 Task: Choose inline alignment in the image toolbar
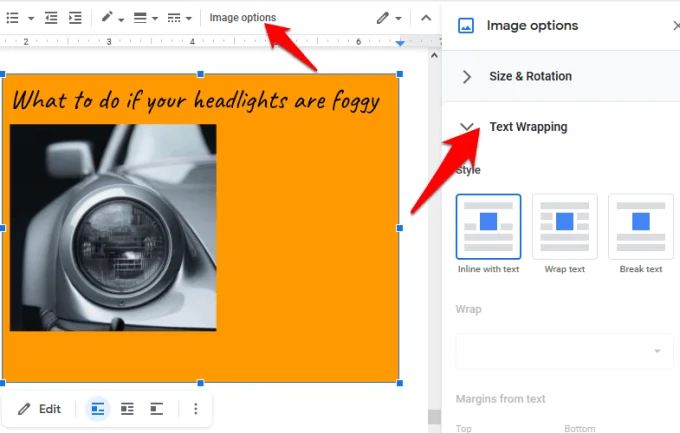(98, 409)
